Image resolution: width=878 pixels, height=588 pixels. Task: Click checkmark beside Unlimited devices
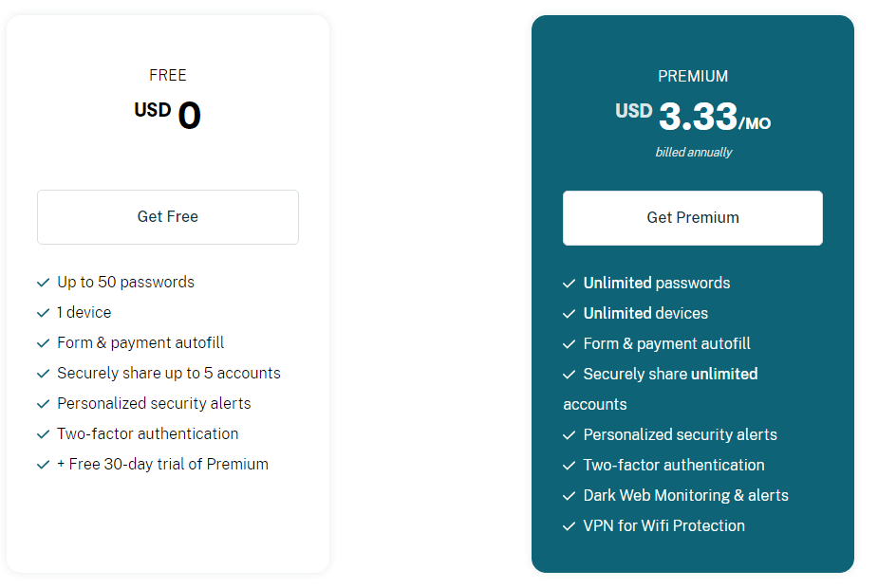569,314
